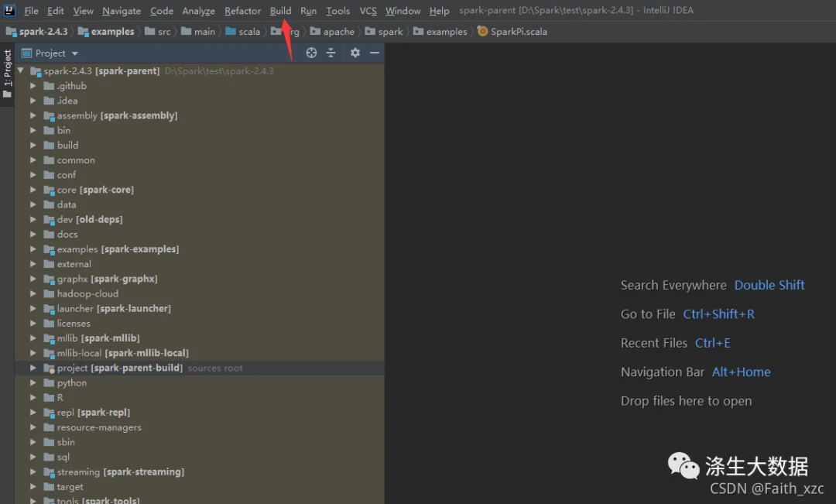Image resolution: width=836 pixels, height=504 pixels.
Task: Hide the Project panel with minus icon
Action: coord(375,53)
